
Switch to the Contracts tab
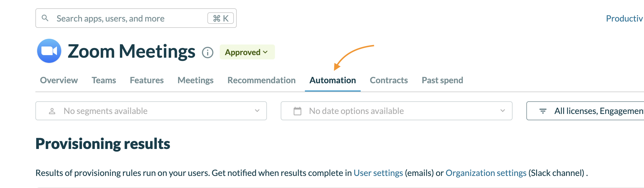389,80
